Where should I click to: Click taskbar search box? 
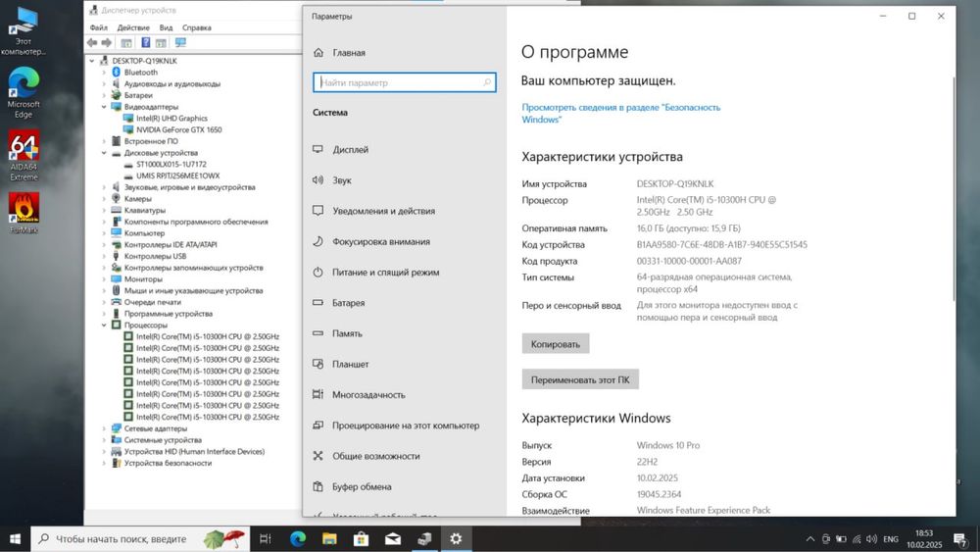[140, 539]
